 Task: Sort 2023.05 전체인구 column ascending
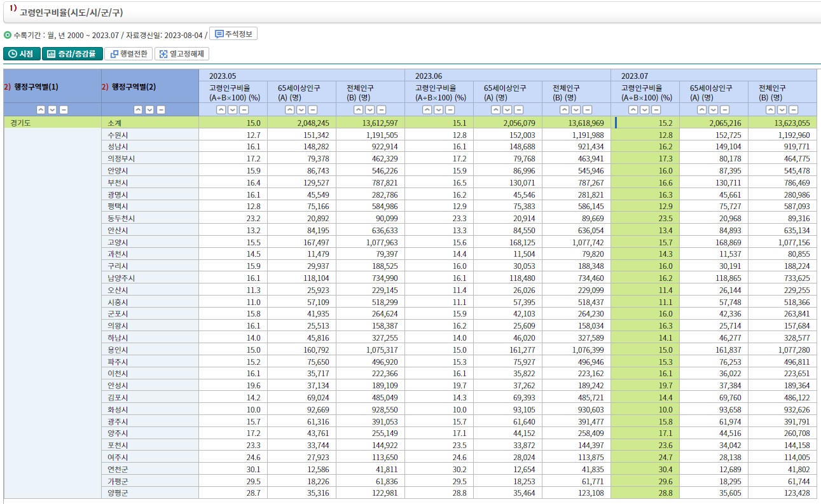click(359, 110)
